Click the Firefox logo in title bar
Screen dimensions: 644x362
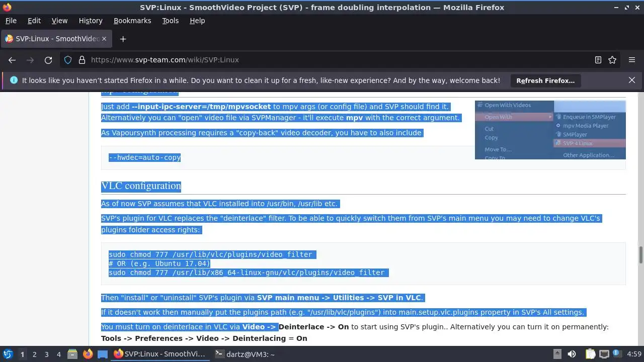pos(7,7)
